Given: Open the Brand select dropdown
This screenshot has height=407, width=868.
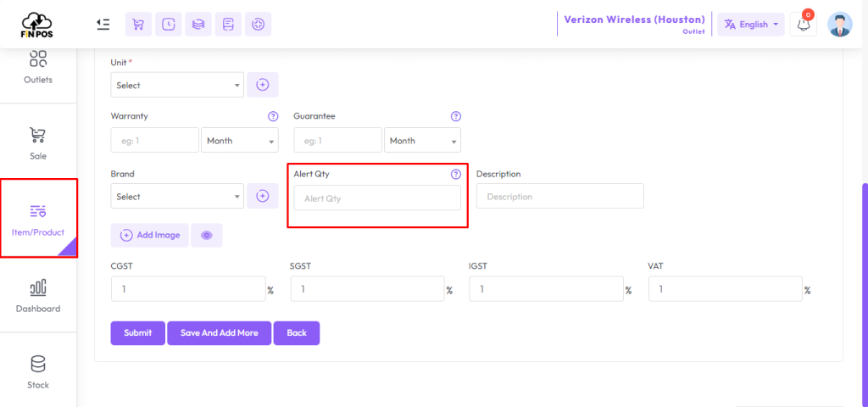Looking at the screenshot, I should pos(177,197).
